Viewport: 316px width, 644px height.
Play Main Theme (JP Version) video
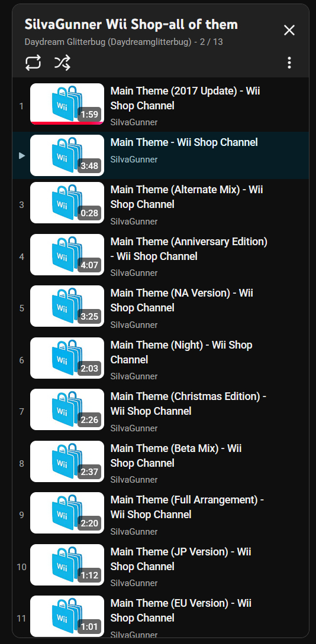pos(180,559)
